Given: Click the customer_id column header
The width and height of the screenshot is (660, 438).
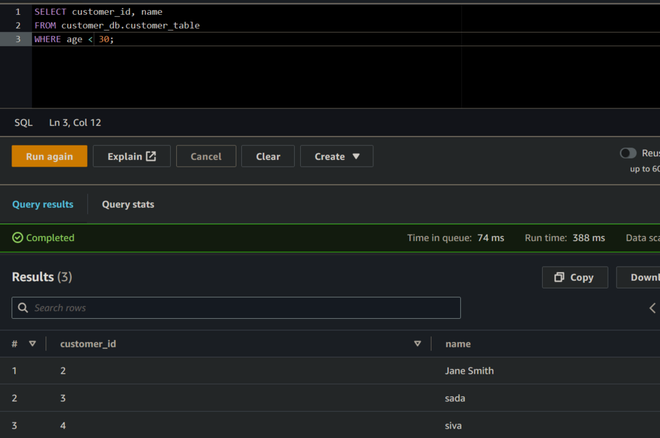Looking at the screenshot, I should pyautogui.click(x=88, y=344).
